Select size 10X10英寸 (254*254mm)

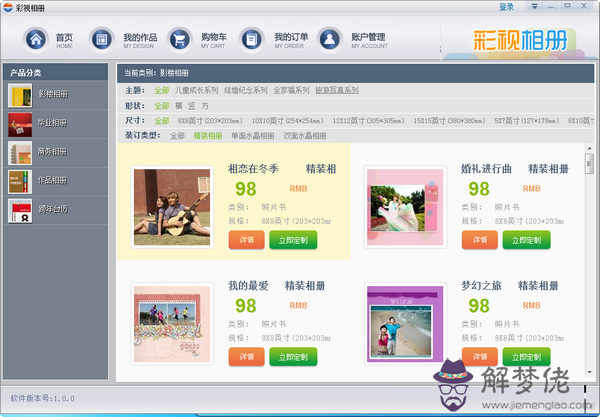coord(287,121)
